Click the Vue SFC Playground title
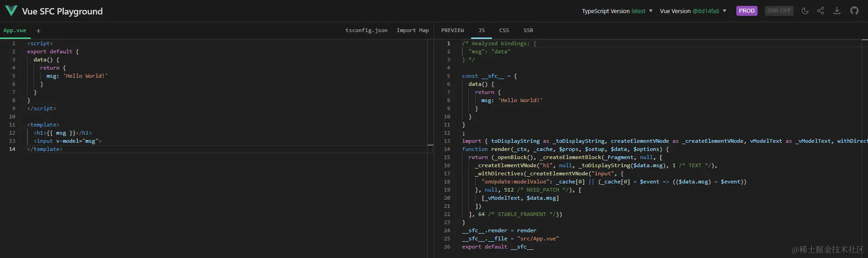Screen dimensions: 868x258 [62, 11]
